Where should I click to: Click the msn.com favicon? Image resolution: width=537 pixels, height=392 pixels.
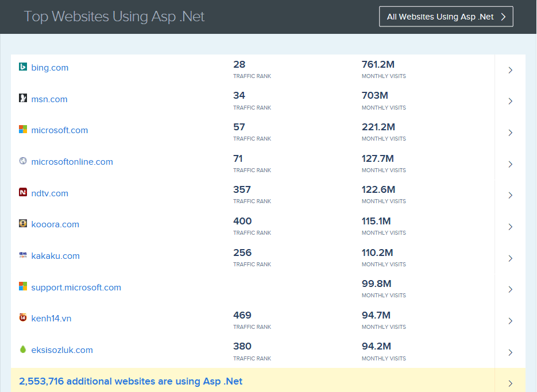tap(22, 98)
